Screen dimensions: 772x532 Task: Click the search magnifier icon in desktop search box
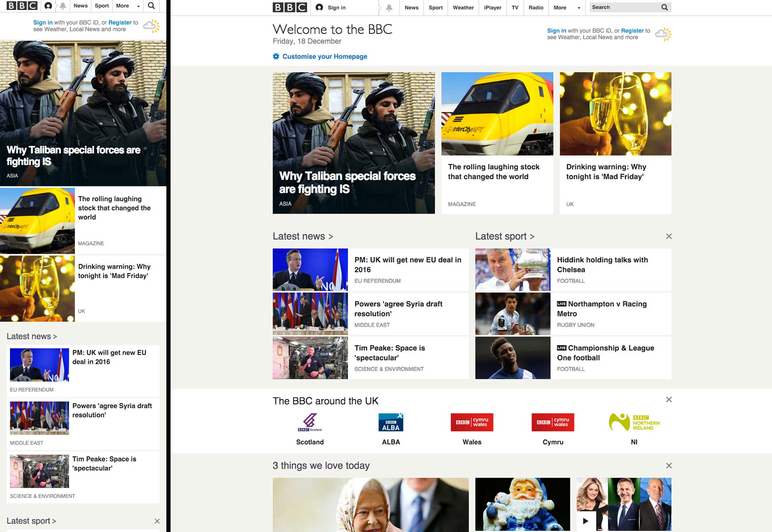click(x=664, y=7)
